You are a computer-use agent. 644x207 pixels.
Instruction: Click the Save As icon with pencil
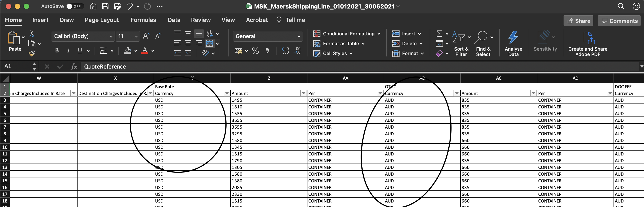[117, 6]
